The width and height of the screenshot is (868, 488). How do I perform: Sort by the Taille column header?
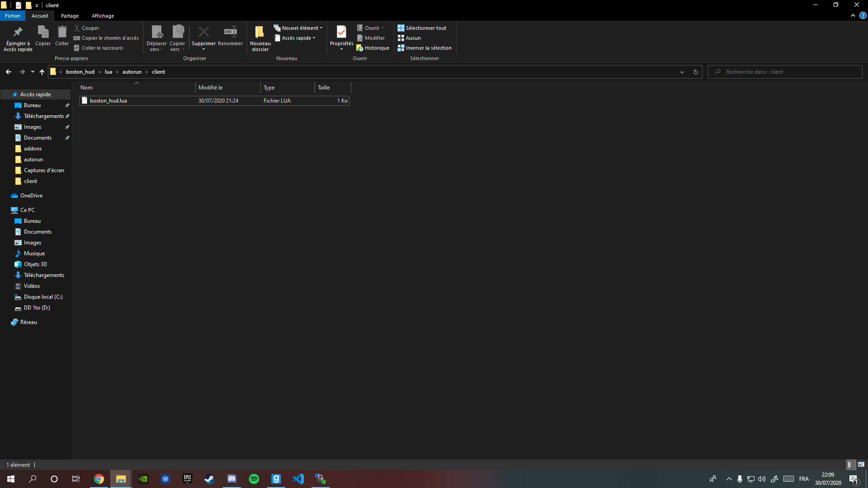[x=333, y=88]
